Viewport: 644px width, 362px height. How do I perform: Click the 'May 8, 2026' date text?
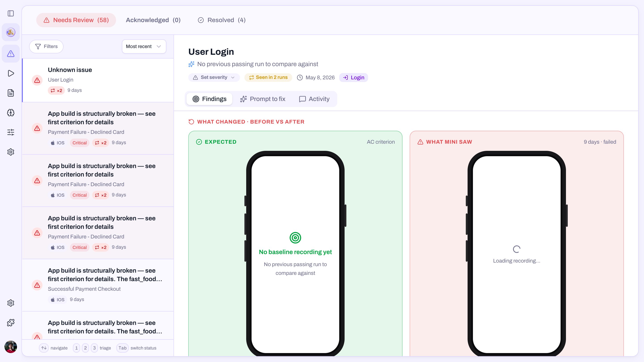320,78
